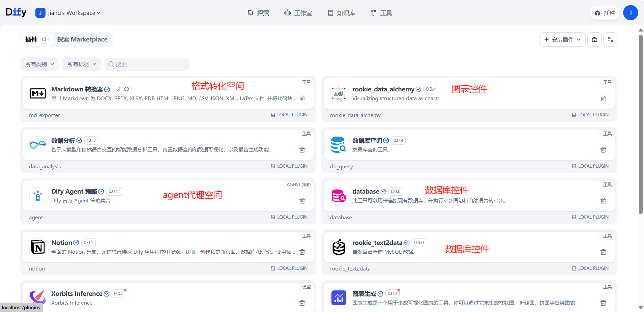The width and height of the screenshot is (644, 312).
Task: Click the Xorbits Inference logo icon
Action: point(38,298)
